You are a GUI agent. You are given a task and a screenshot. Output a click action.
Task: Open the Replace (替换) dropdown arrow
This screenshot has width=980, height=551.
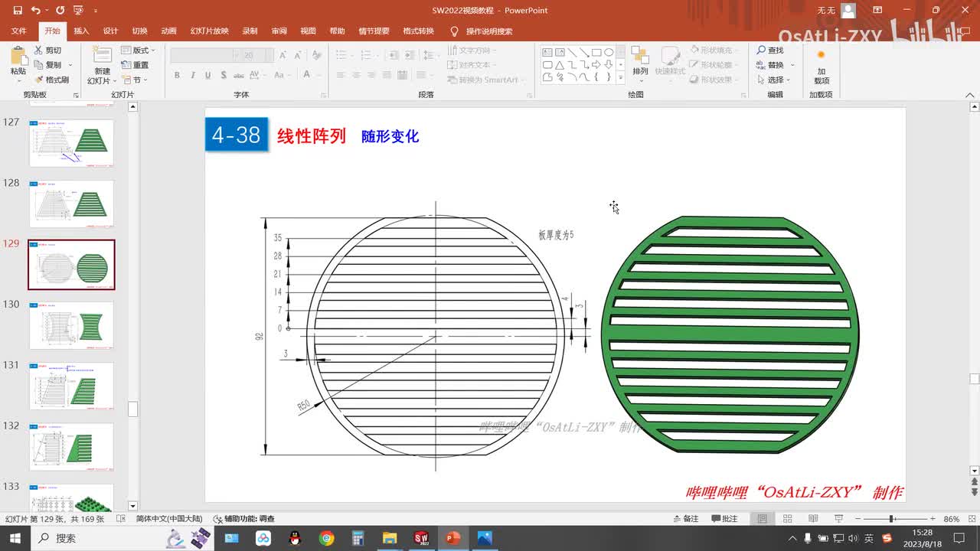pos(792,65)
